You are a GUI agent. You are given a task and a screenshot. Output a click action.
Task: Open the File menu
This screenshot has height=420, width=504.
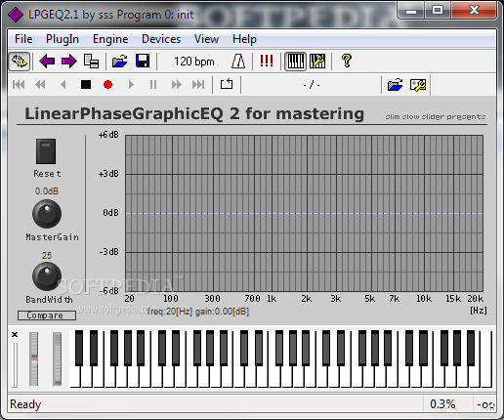[x=23, y=39]
